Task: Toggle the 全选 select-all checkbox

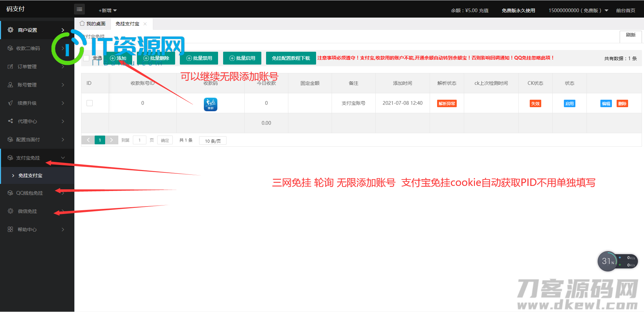Action: pos(86,58)
